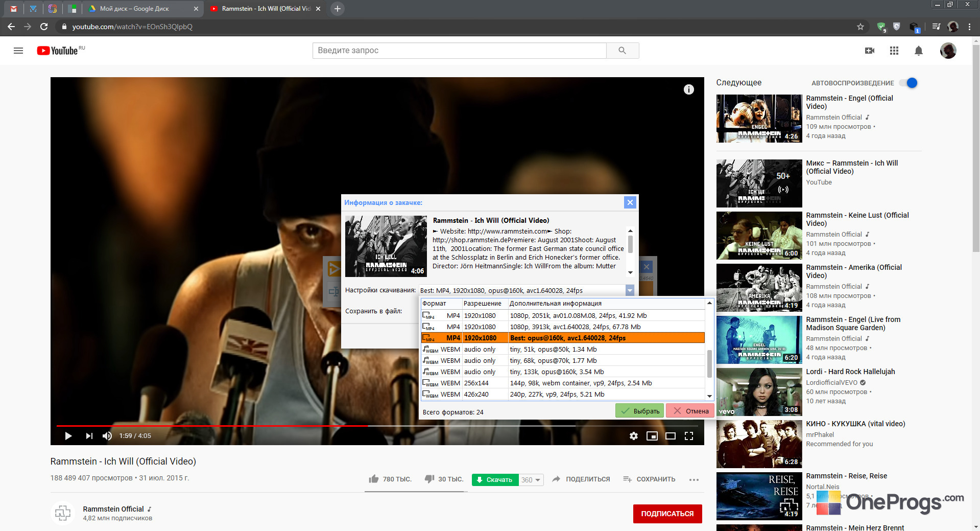Switch to miniplayer mode

pos(652,436)
